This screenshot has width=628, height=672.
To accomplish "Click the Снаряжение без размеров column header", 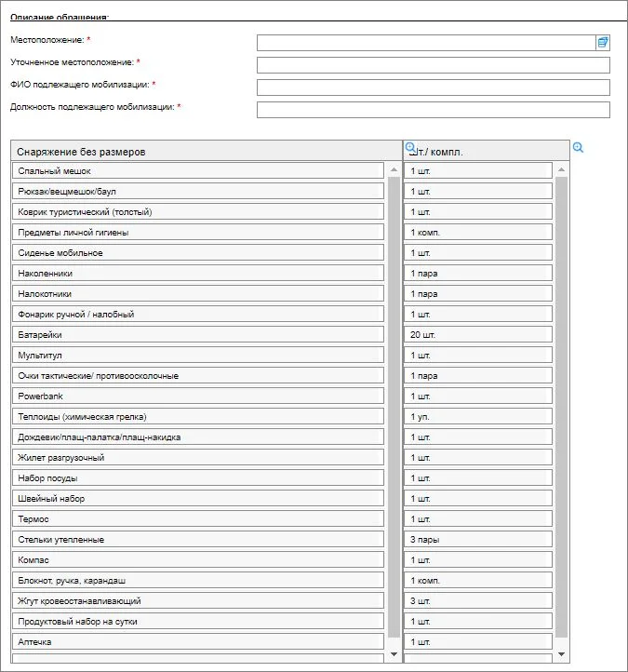I will pos(206,152).
